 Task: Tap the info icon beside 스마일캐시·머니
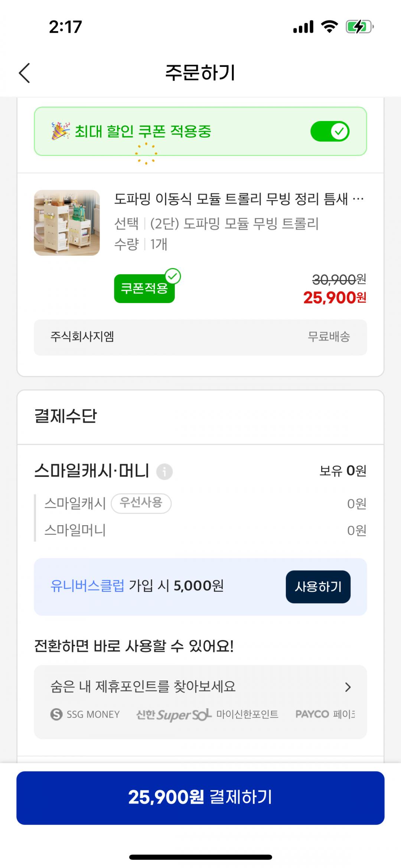(x=164, y=471)
